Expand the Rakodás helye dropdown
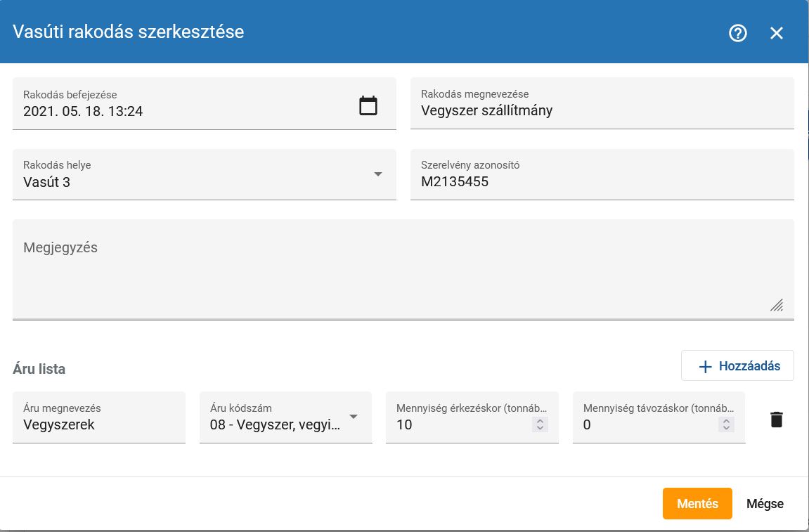Screen dimensions: 809x532 coord(377,174)
